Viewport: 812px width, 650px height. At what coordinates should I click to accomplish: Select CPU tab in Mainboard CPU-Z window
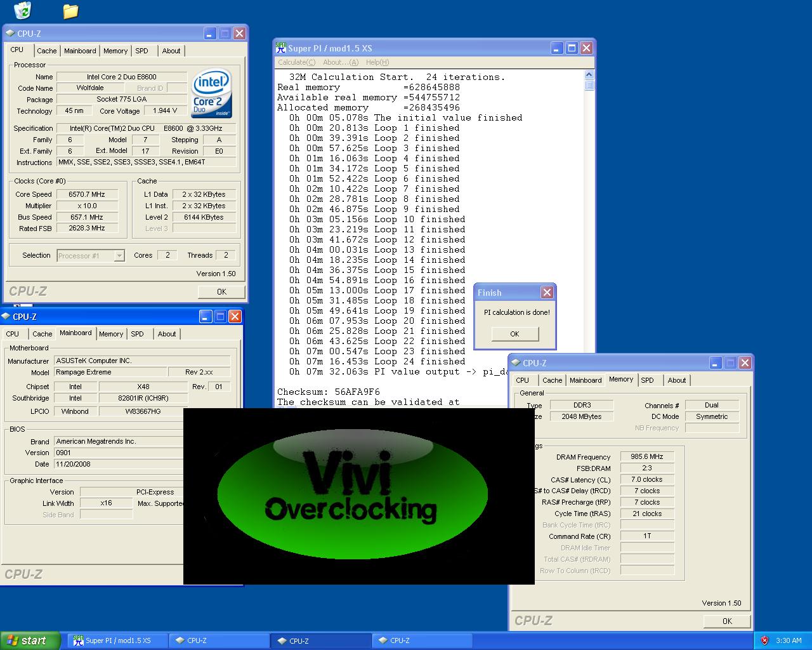13,334
